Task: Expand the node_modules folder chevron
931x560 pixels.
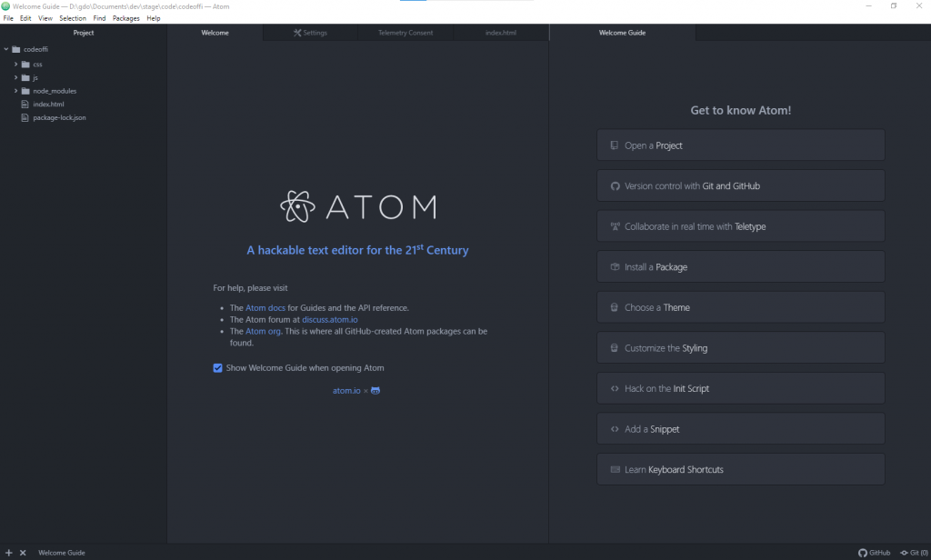Action: [16, 91]
